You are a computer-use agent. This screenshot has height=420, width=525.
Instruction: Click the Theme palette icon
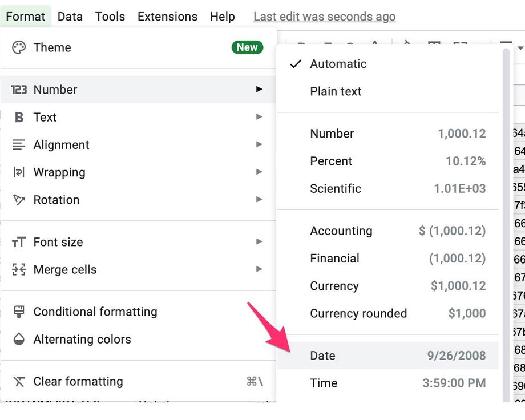click(19, 47)
